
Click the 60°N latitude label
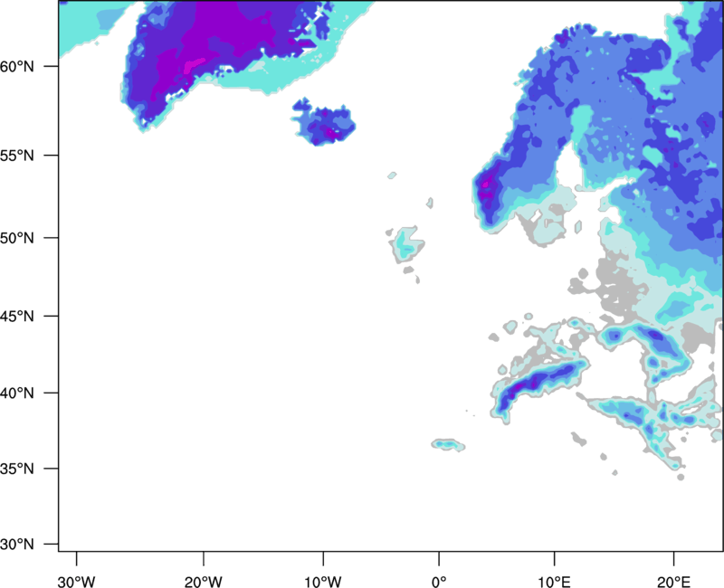click(x=17, y=67)
